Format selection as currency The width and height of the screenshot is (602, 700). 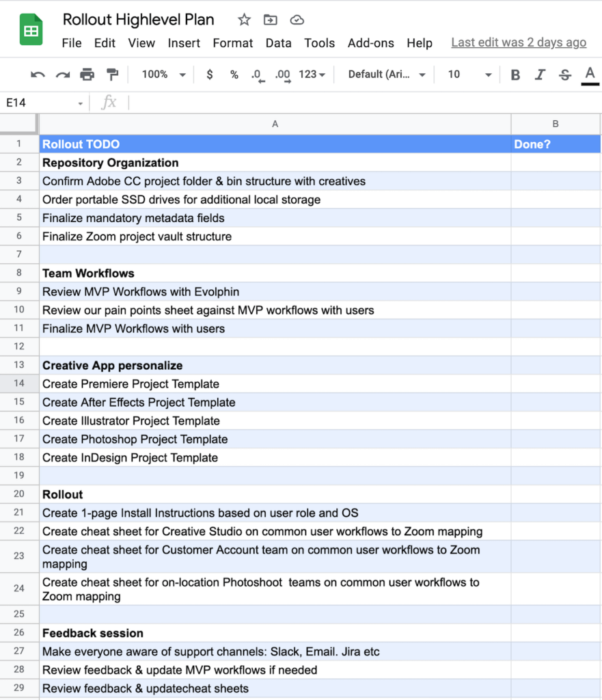tap(210, 75)
